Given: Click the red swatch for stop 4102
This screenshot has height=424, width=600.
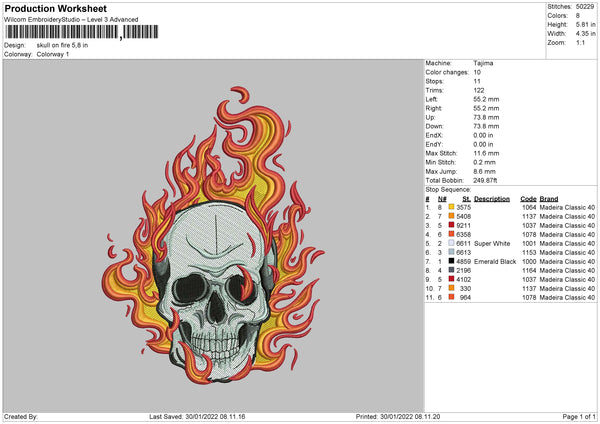Looking at the screenshot, I should click(451, 279).
